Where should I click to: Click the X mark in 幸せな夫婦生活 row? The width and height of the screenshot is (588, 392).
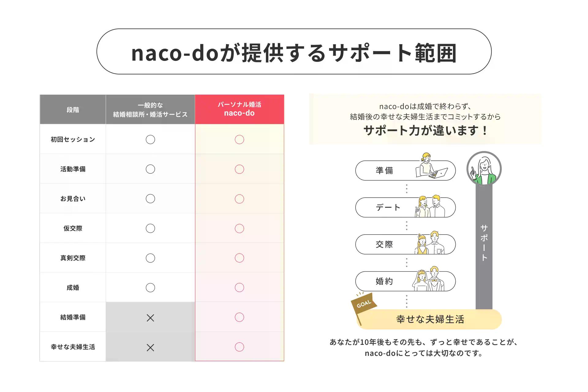pos(150,348)
